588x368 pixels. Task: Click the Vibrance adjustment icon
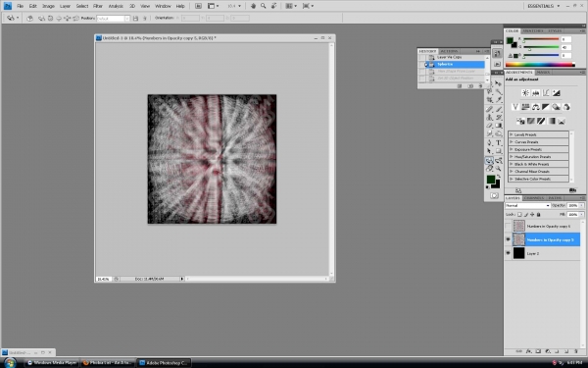click(515, 107)
